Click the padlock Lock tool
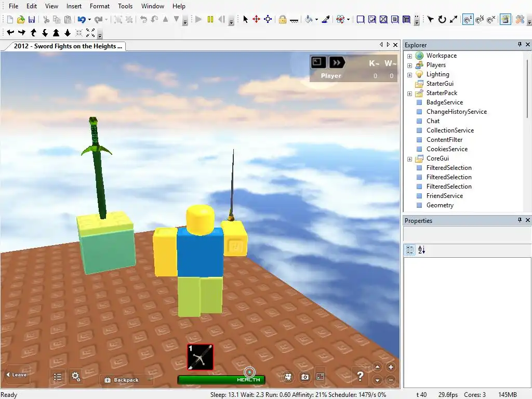The image size is (532, 399). [x=282, y=19]
